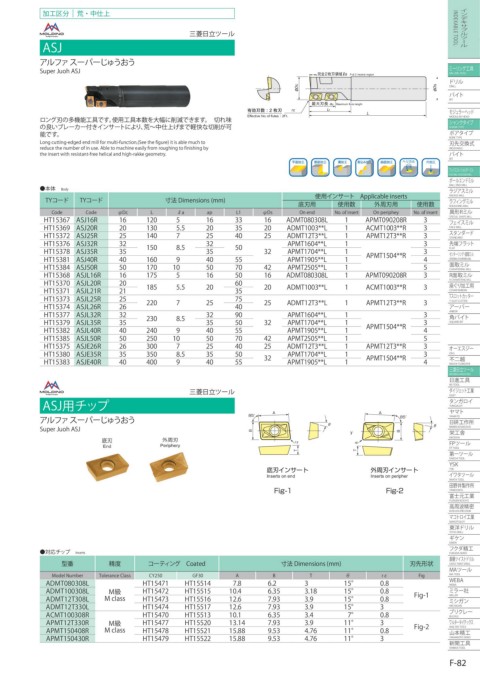This screenshot has width=480, height=677.
Task: Go to the 新関工具 maker tab
Action: point(464,644)
